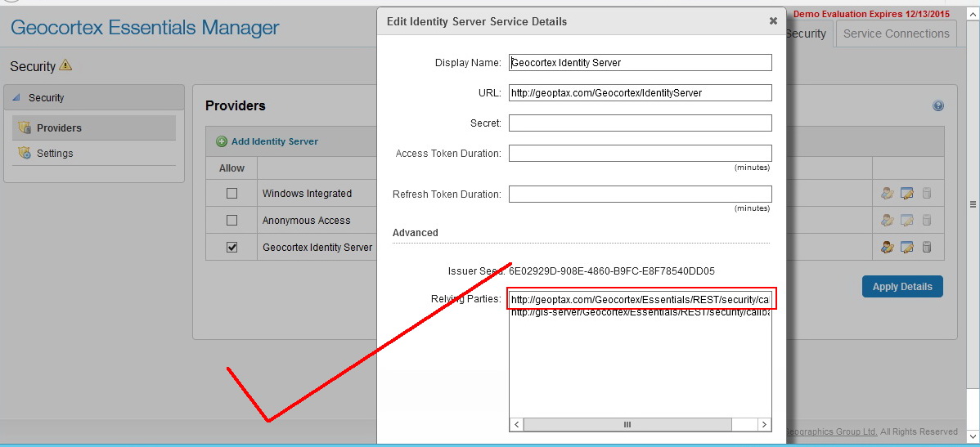Collapse the Security sidebar section

tap(16, 98)
